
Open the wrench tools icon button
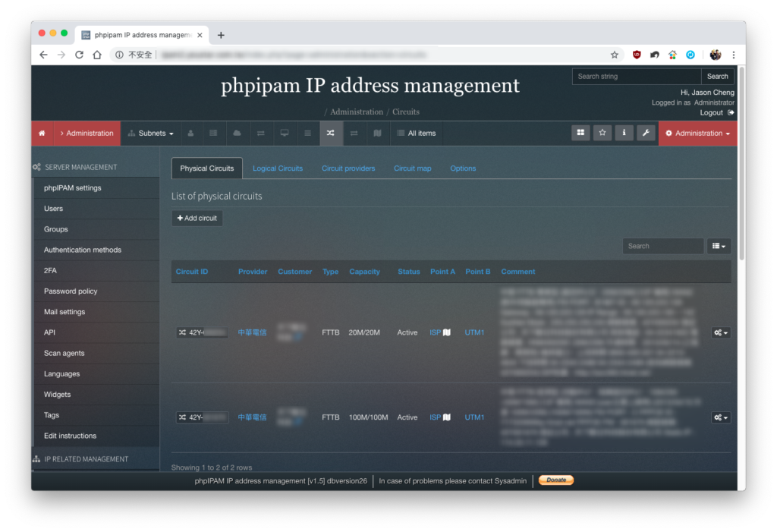[x=646, y=133]
